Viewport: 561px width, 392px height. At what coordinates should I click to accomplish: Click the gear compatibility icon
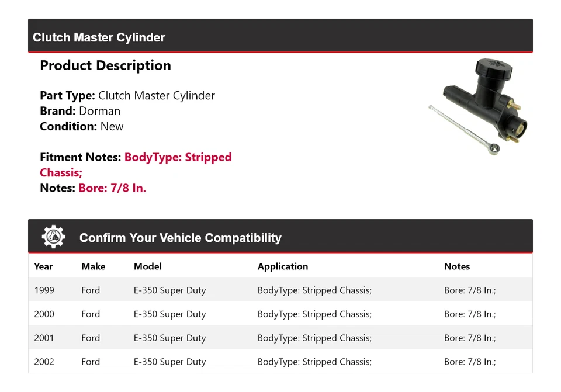click(x=54, y=237)
